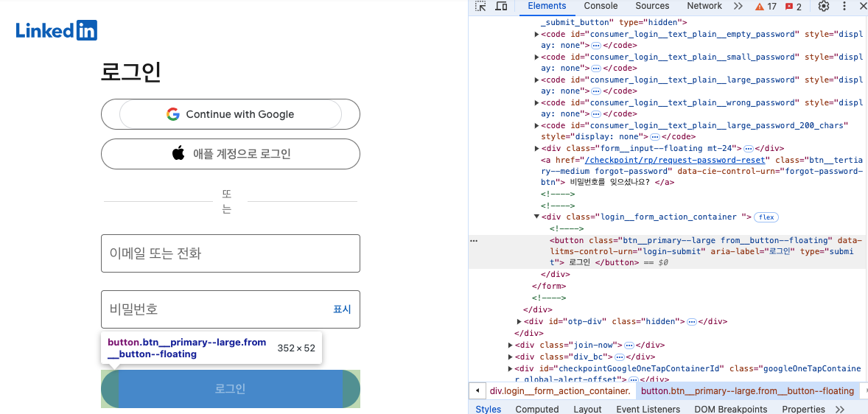The height and width of the screenshot is (414, 868).
Task: Select button.btn__primary--large breadcrumb item
Action: [x=747, y=390]
